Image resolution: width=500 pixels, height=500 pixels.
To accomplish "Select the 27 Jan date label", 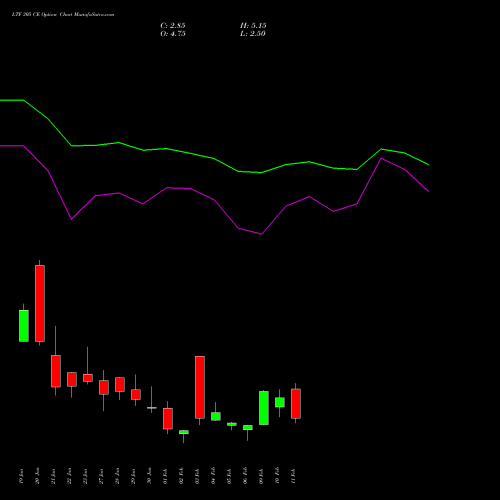I will (102, 476).
